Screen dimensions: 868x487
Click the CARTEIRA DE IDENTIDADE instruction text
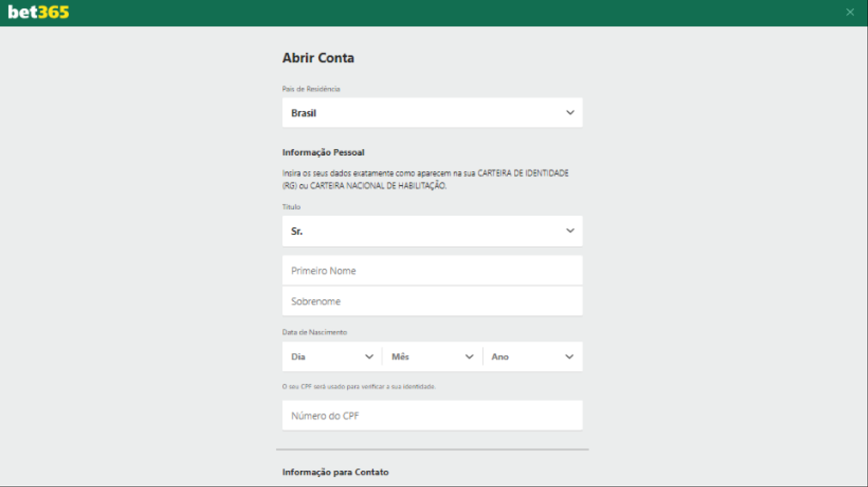(x=425, y=179)
